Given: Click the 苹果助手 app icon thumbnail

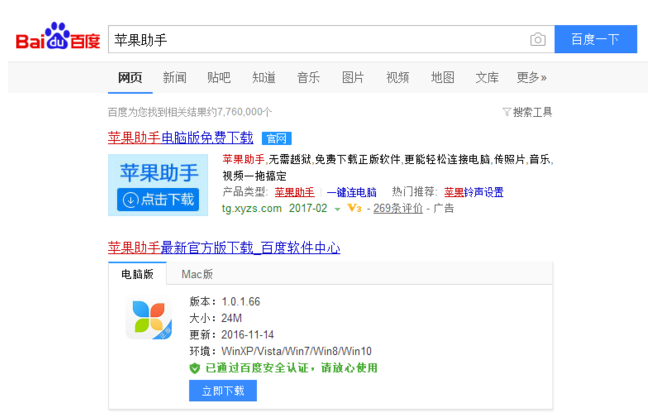Looking at the screenshot, I should click(x=149, y=318).
